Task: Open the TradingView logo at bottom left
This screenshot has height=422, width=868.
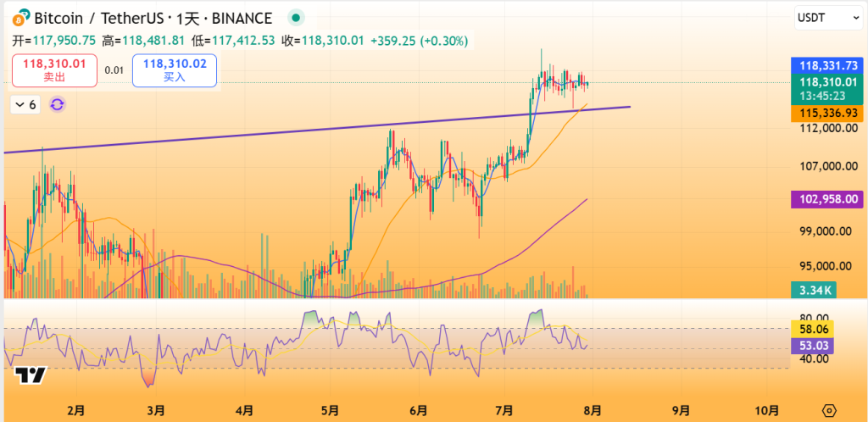Action: point(31,375)
